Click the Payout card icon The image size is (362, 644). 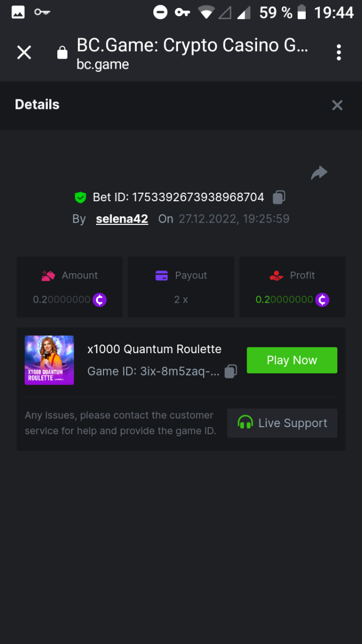point(161,275)
